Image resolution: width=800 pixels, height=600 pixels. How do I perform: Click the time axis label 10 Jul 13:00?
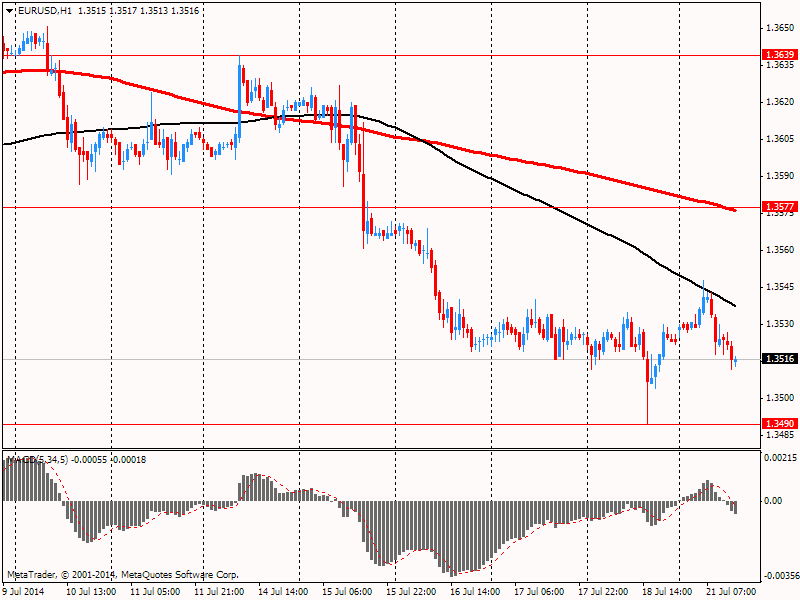coord(91,591)
